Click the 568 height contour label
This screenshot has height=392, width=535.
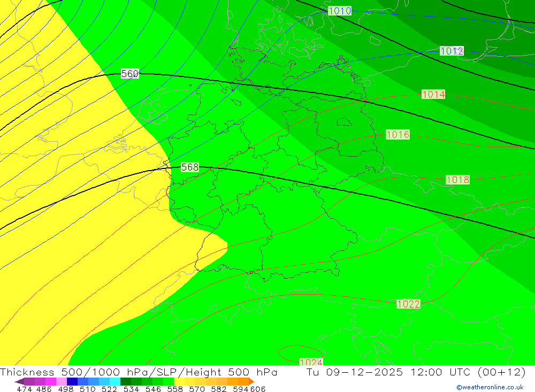pos(190,167)
